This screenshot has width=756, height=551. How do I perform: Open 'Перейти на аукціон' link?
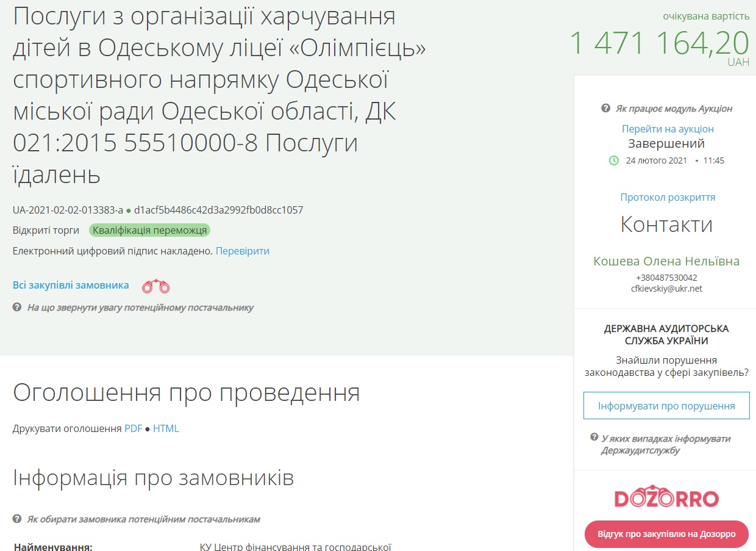tap(668, 129)
